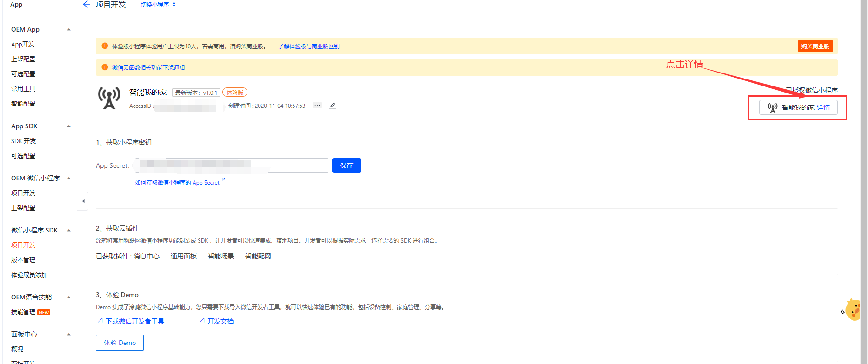Go back with the left arrow icon
This screenshot has height=364, width=868.
pyautogui.click(x=86, y=4)
